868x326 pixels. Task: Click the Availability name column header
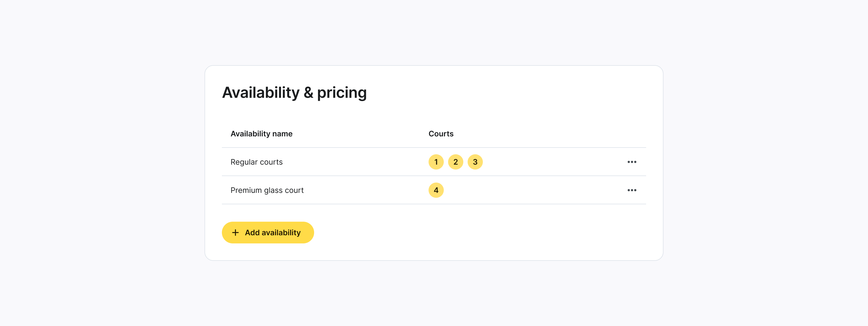[x=261, y=134]
